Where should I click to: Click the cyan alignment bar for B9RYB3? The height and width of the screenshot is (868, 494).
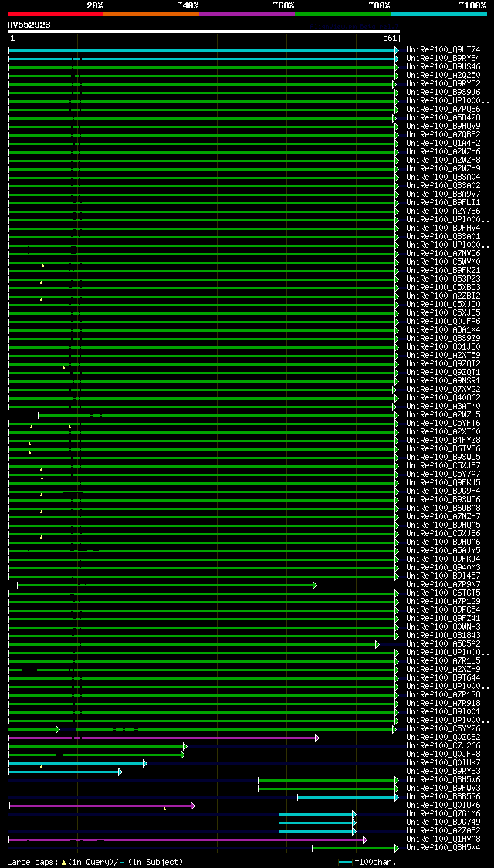tap(66, 771)
